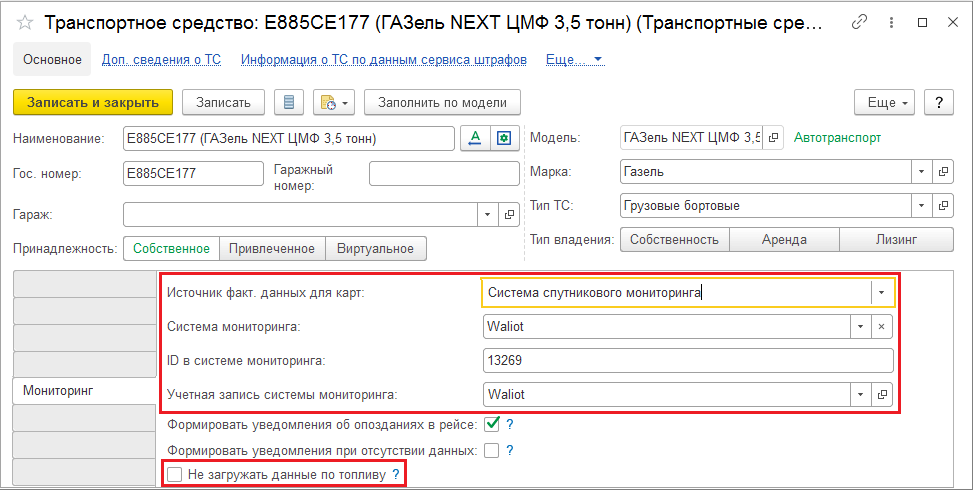The width and height of the screenshot is (975, 490).
Task: Expand the Гараж dropdown arrow
Action: [487, 214]
